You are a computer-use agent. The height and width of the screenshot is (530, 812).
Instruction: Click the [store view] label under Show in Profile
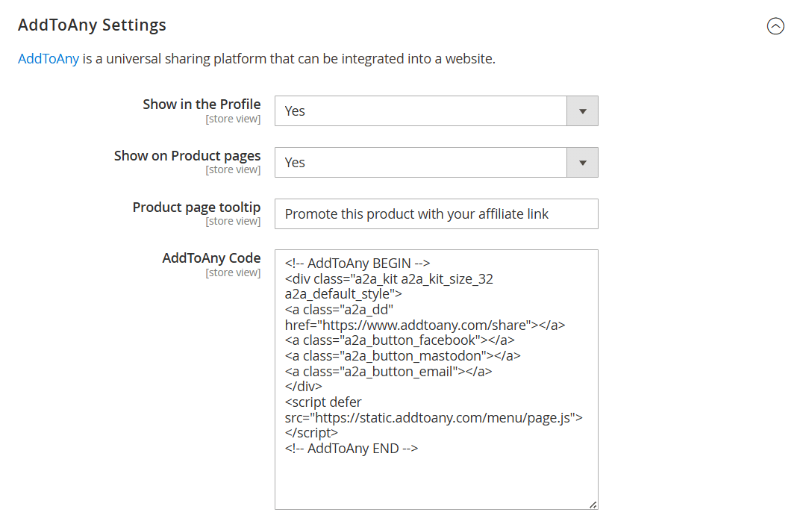[234, 118]
